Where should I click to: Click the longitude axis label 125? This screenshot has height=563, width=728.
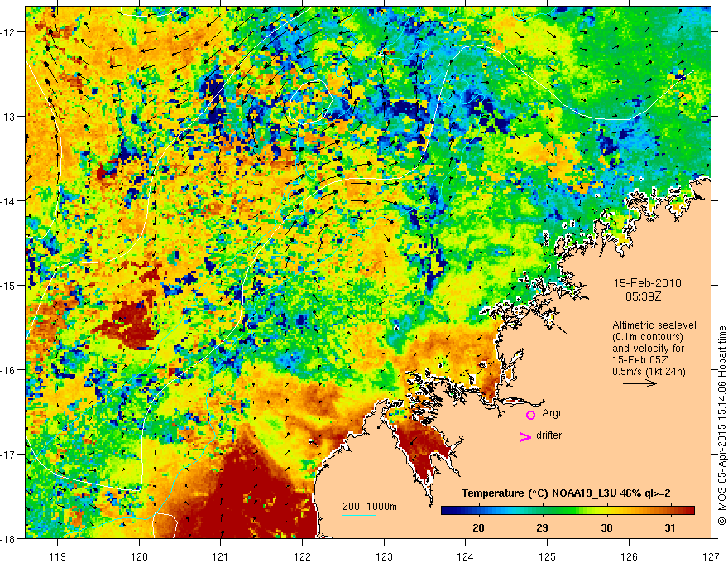point(548,556)
